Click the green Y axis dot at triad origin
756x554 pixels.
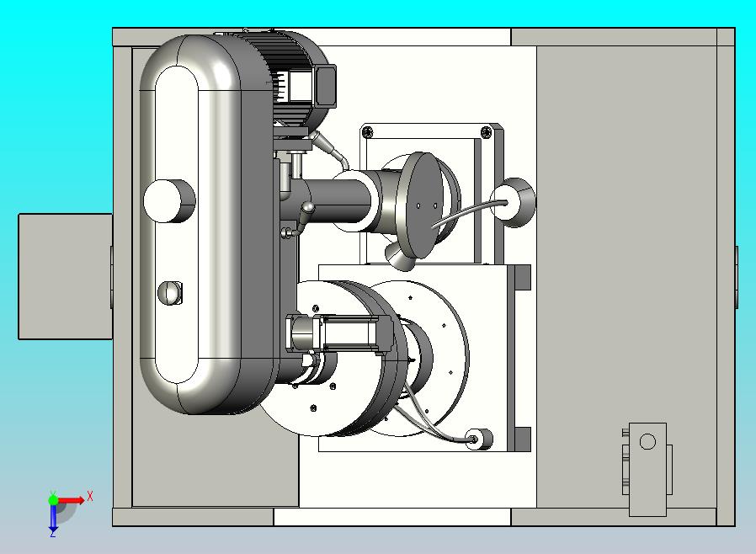[53, 499]
